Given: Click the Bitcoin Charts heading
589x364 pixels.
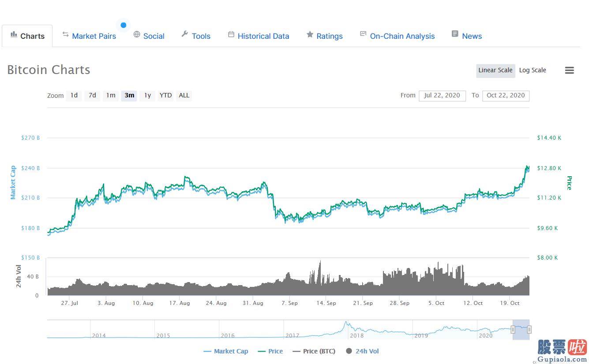Looking at the screenshot, I should pyautogui.click(x=49, y=70).
